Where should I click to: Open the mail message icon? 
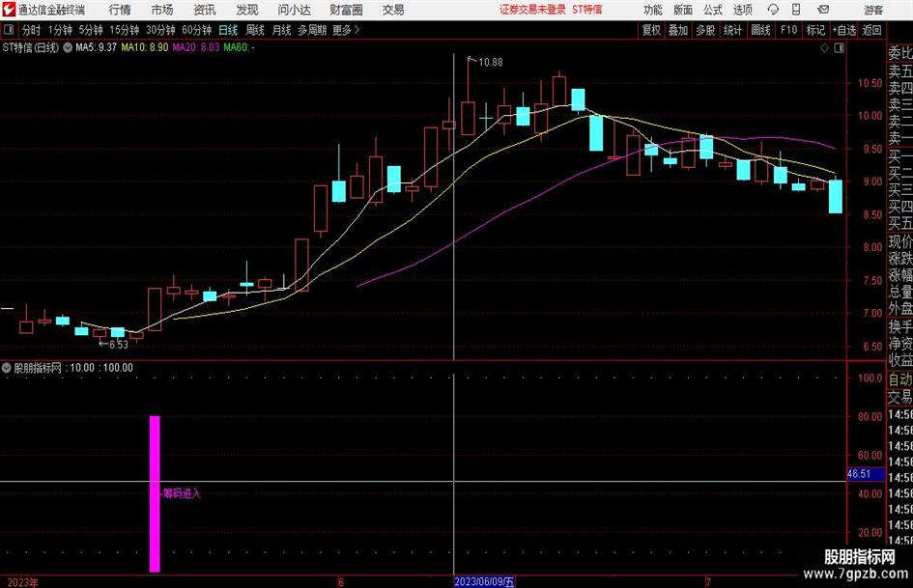tap(823, 10)
